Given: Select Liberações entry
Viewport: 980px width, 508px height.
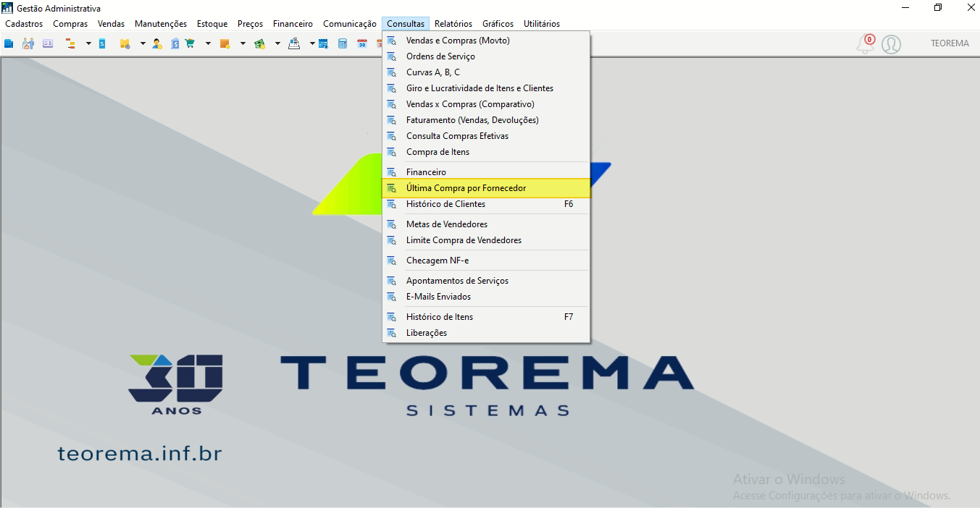Looking at the screenshot, I should coord(487,333).
